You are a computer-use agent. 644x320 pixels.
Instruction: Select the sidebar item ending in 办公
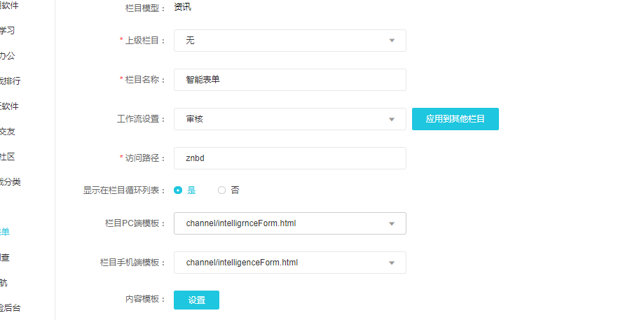(7, 55)
